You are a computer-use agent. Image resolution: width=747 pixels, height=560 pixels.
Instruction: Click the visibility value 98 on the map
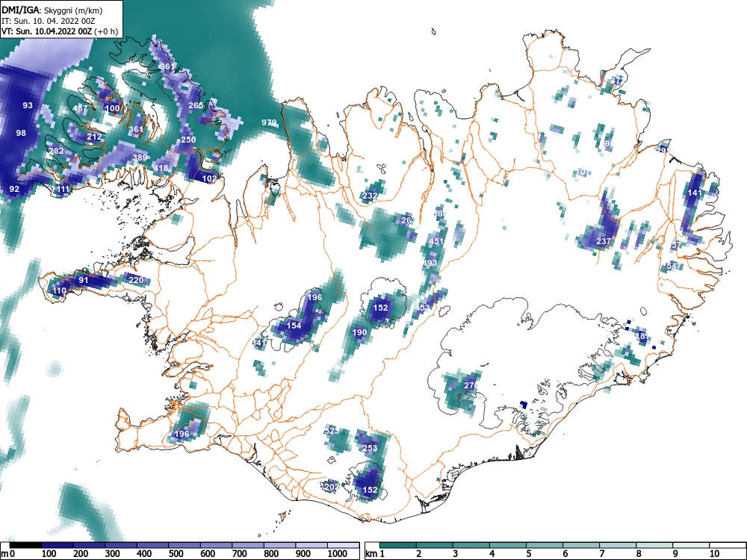[20, 133]
